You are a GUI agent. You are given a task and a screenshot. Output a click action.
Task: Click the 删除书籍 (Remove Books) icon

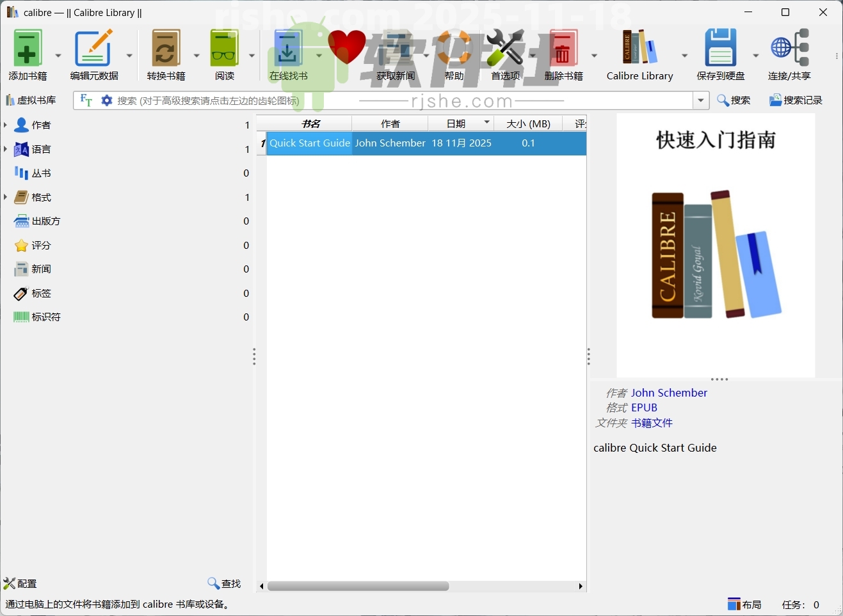coord(563,48)
